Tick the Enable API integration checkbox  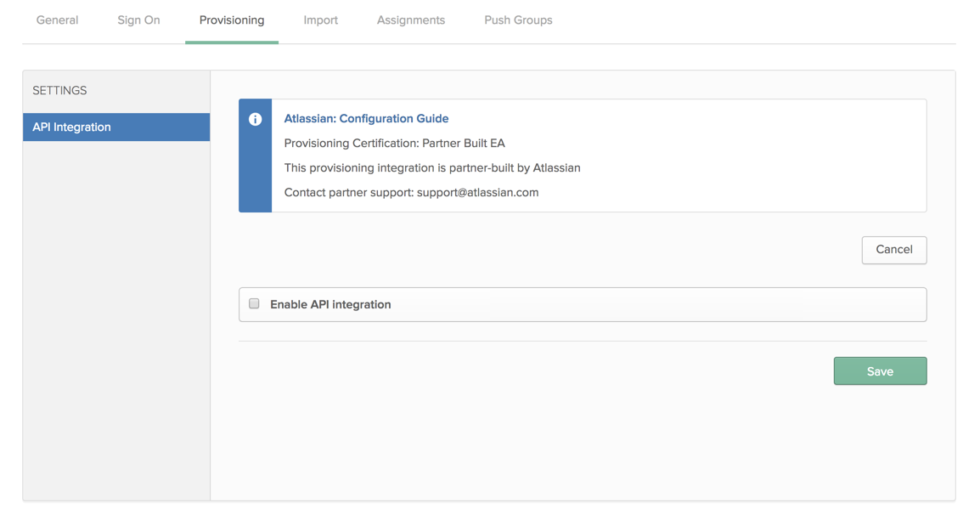(x=254, y=304)
